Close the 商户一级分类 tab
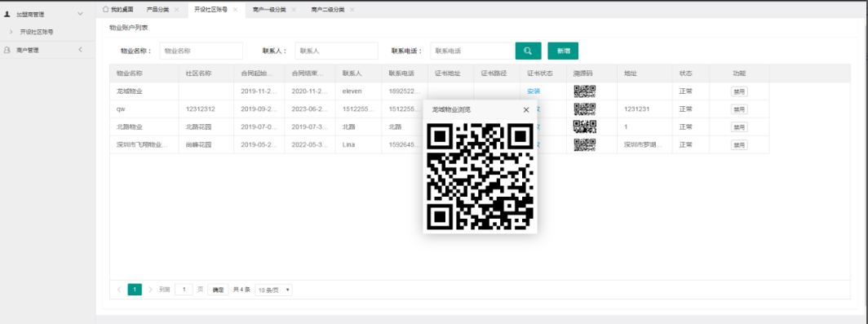 [294, 10]
